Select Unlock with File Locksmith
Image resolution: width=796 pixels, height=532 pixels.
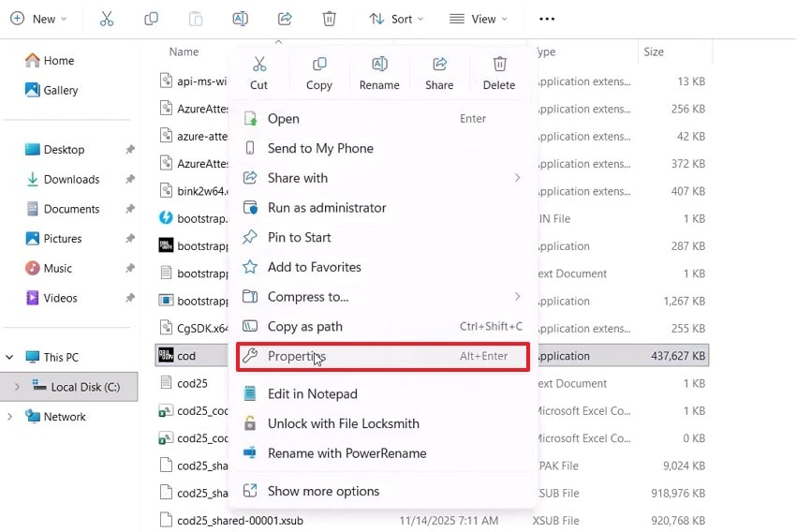click(x=383, y=423)
